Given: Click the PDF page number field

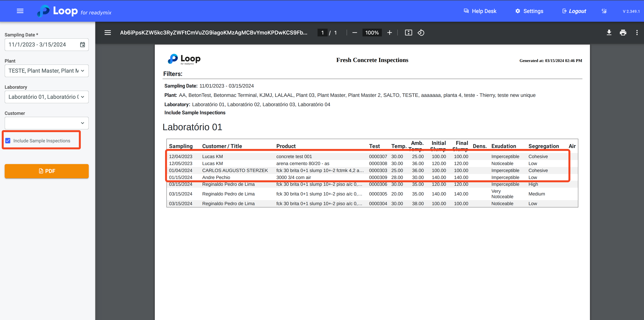Looking at the screenshot, I should [322, 33].
